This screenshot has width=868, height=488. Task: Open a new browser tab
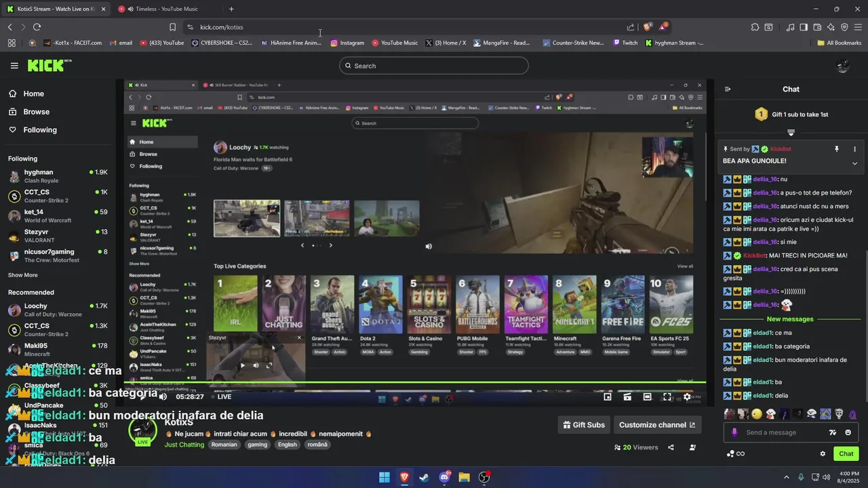[x=231, y=9]
